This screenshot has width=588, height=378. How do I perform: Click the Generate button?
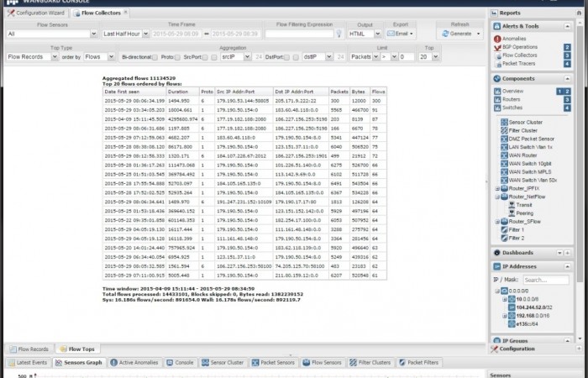(x=457, y=34)
